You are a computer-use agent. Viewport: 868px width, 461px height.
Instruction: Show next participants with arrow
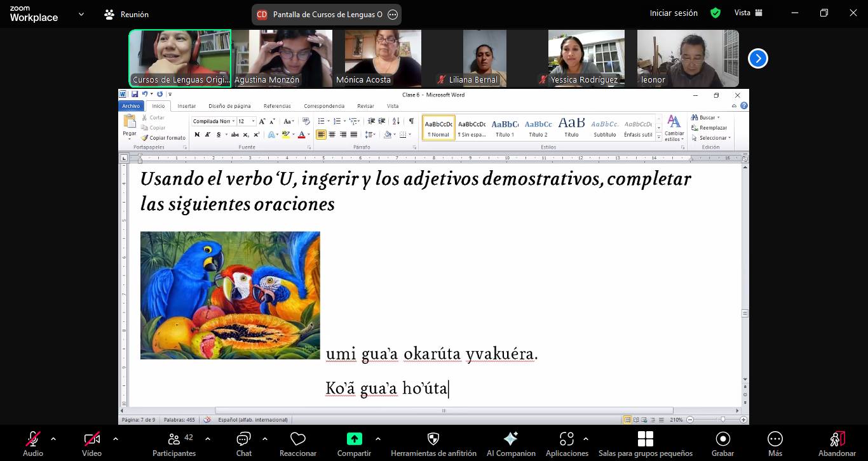point(757,58)
